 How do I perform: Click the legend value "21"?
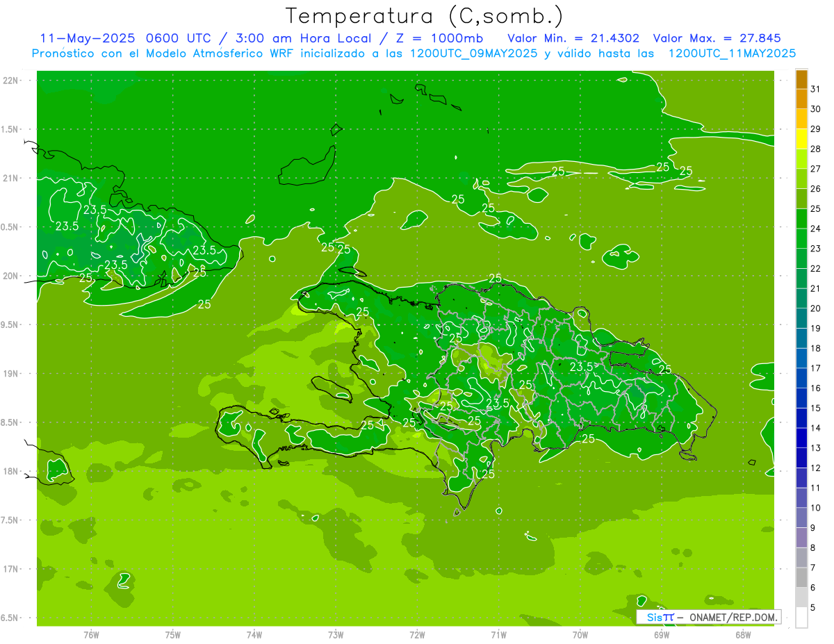coord(815,289)
